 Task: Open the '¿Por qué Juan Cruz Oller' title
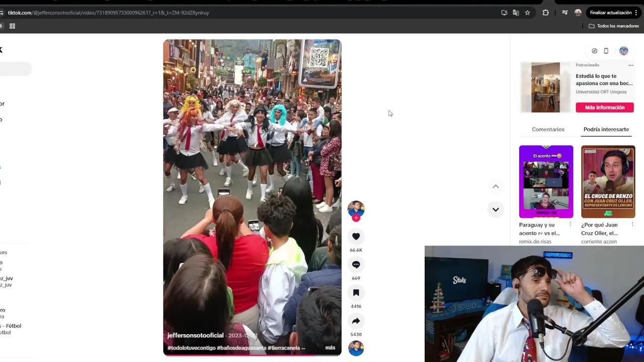click(x=599, y=229)
